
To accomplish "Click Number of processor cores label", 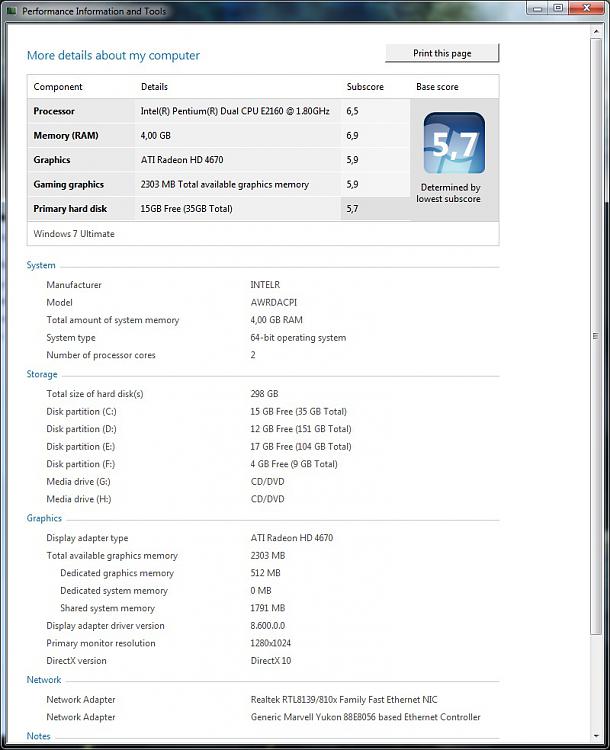I will click(x=101, y=355).
